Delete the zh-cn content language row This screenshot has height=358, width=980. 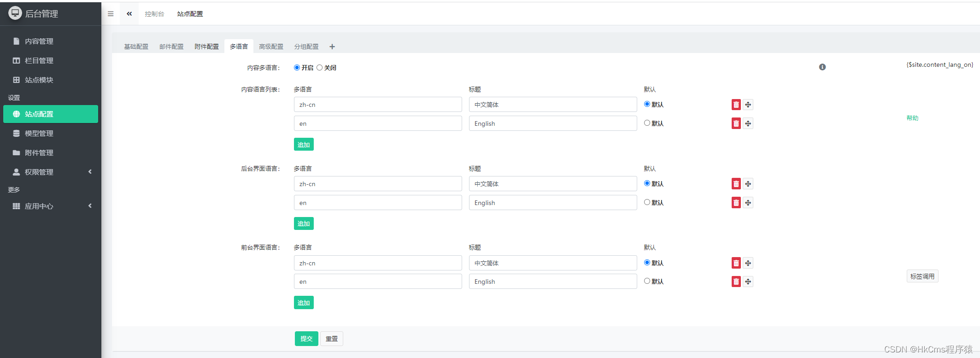pos(736,105)
